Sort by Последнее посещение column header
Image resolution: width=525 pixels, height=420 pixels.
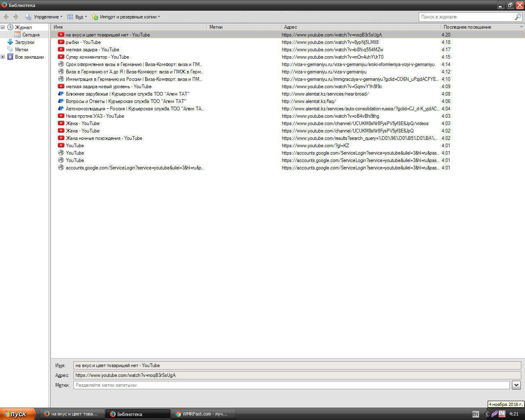[x=479, y=27]
